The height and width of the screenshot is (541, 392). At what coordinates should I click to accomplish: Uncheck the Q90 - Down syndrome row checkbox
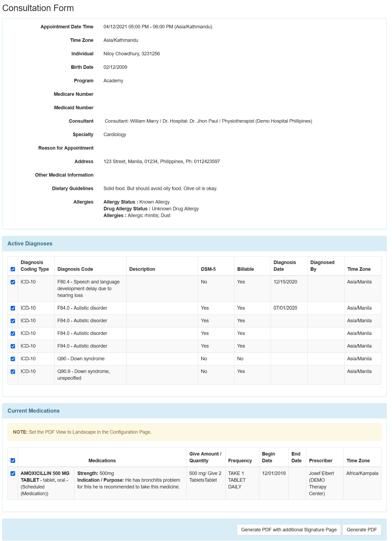pyautogui.click(x=13, y=359)
